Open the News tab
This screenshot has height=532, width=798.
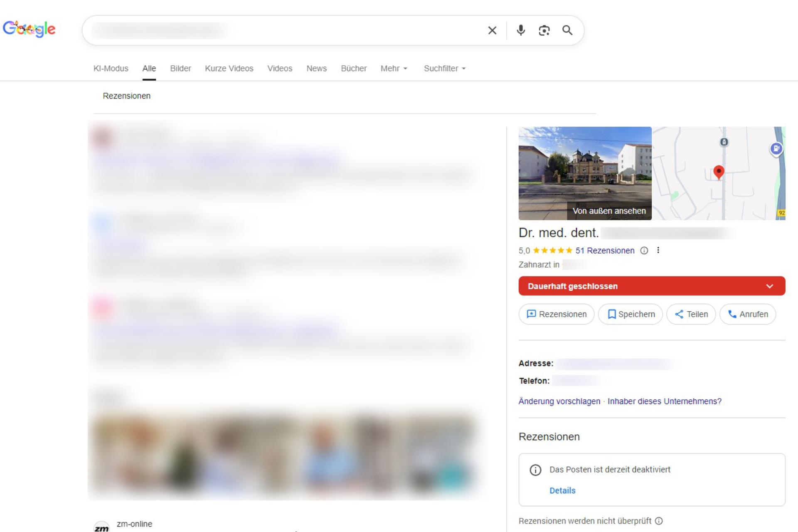tap(317, 69)
